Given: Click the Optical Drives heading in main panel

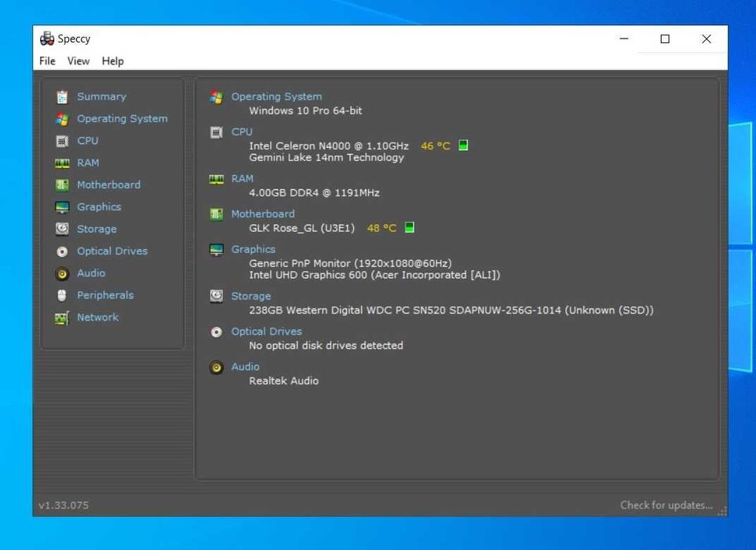Looking at the screenshot, I should point(267,332).
